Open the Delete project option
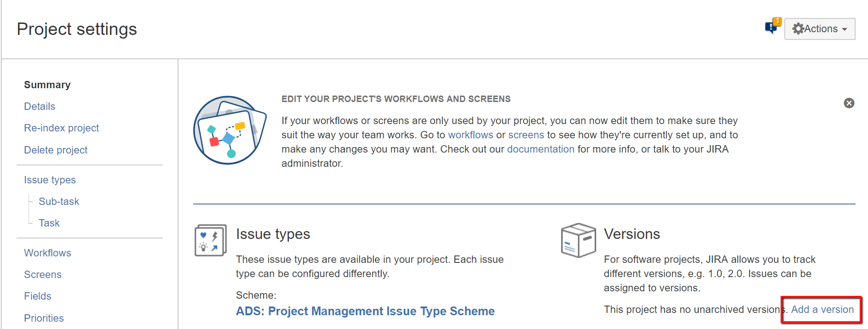This screenshot has height=329, width=868. (x=55, y=149)
